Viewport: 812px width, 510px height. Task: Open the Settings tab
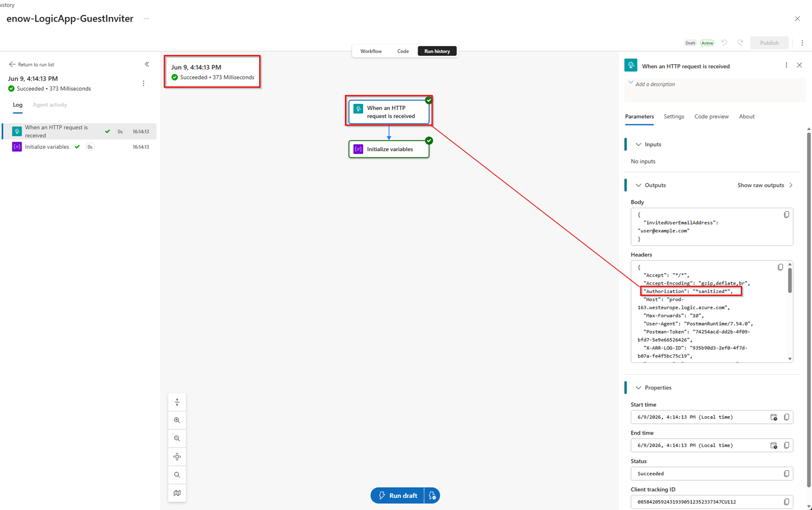pos(674,117)
